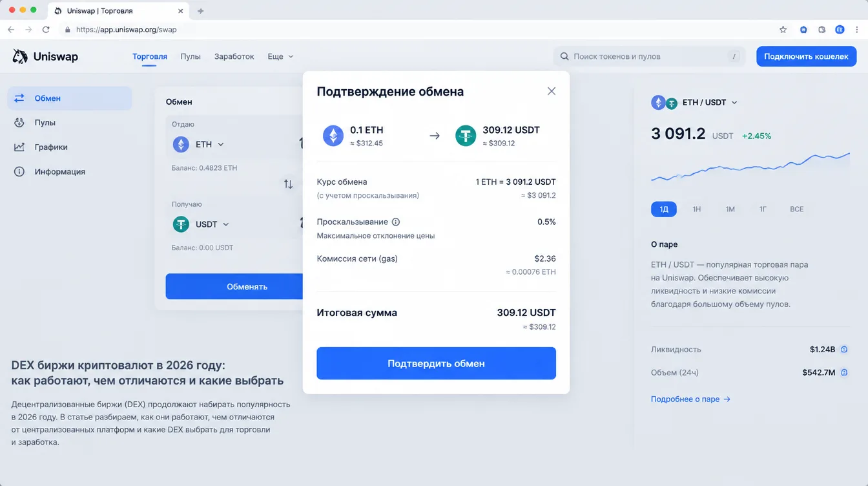This screenshot has height=486, width=868.
Task: Click the Обменять button
Action: point(234,286)
